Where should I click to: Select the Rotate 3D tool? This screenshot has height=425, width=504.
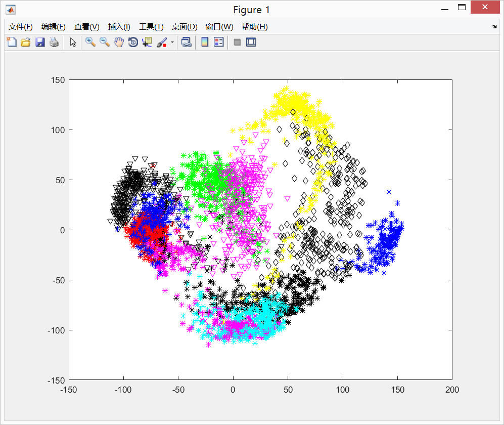coord(133,42)
